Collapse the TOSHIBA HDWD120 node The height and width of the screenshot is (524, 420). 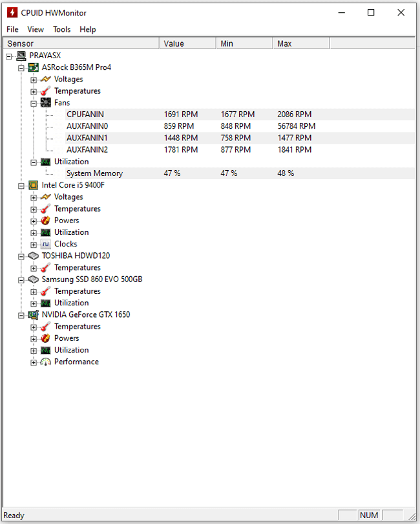[21, 257]
